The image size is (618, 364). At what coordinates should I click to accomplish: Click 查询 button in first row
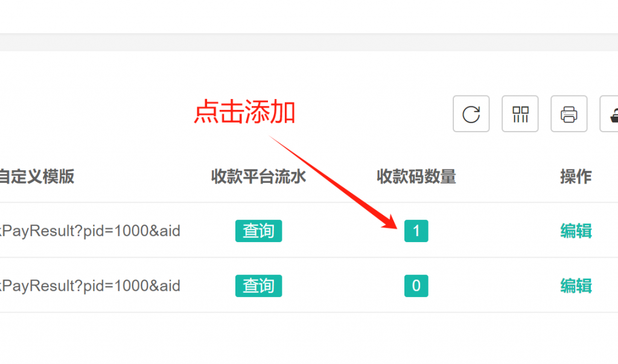click(258, 231)
